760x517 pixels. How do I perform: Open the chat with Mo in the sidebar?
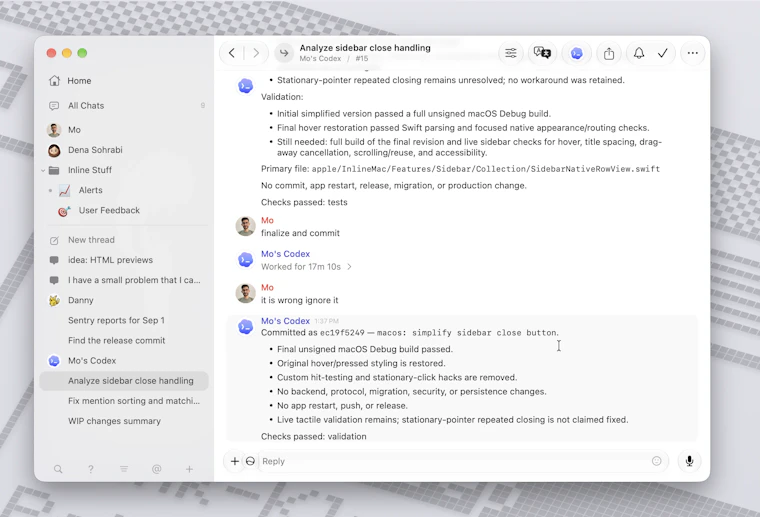pos(125,130)
